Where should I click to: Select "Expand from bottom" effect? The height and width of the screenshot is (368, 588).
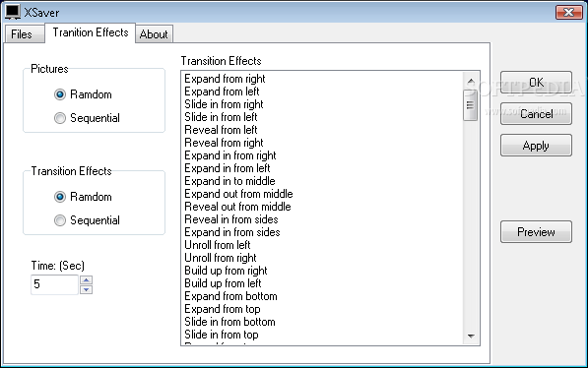(230, 296)
